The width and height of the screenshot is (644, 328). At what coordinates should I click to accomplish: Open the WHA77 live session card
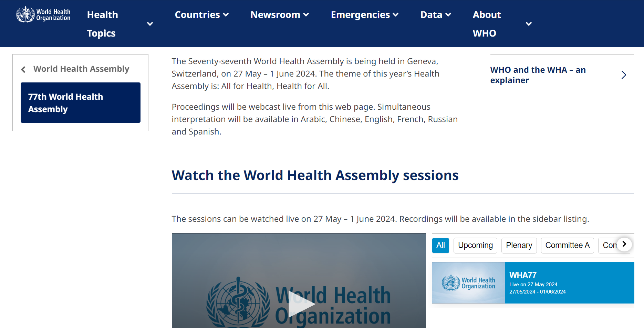(x=533, y=283)
